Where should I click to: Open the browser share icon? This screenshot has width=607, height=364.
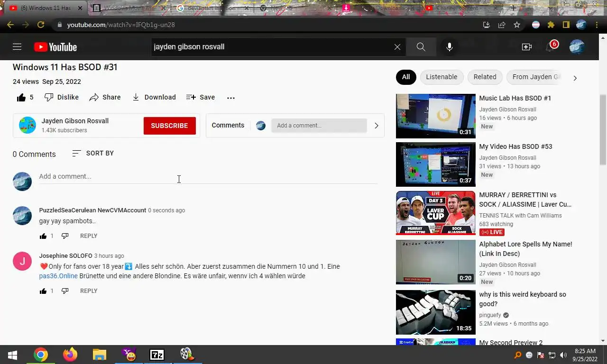pyautogui.click(x=502, y=25)
